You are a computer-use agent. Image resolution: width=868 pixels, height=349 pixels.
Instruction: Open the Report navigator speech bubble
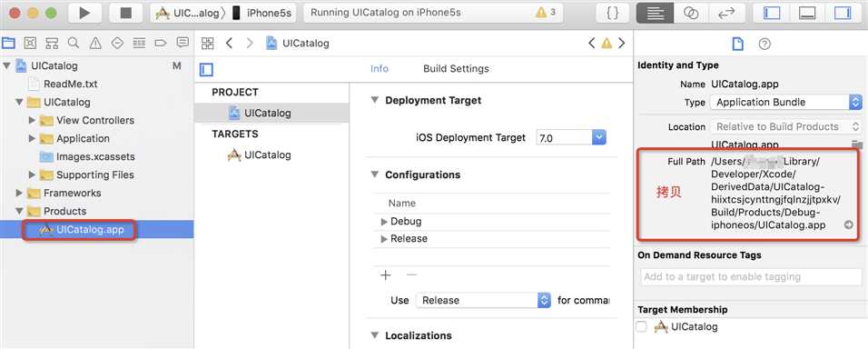pos(182,43)
